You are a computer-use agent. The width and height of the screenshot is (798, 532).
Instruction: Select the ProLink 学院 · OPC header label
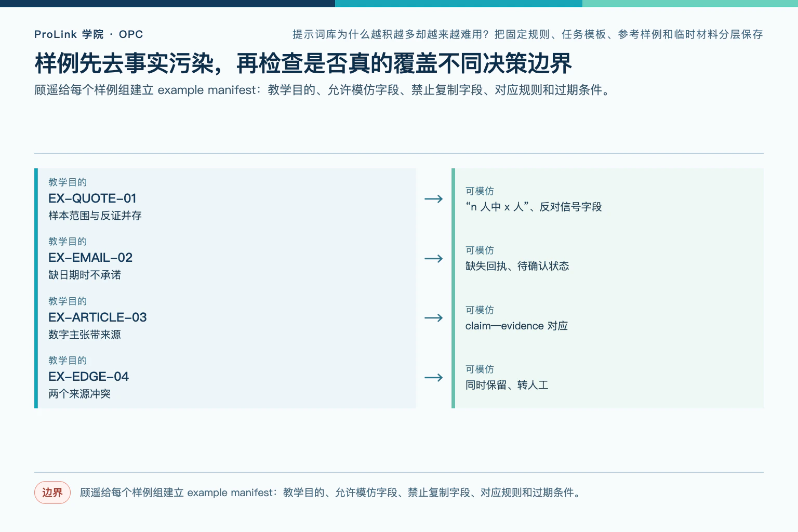point(88,34)
